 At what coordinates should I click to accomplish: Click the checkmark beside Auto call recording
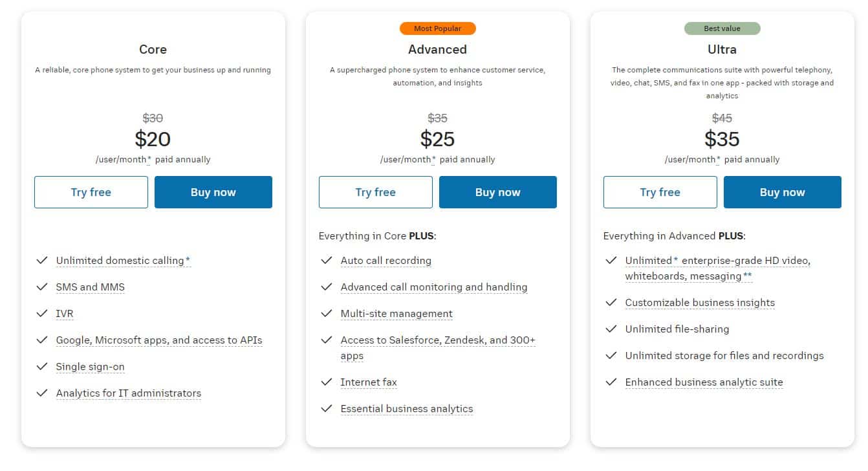(x=327, y=260)
